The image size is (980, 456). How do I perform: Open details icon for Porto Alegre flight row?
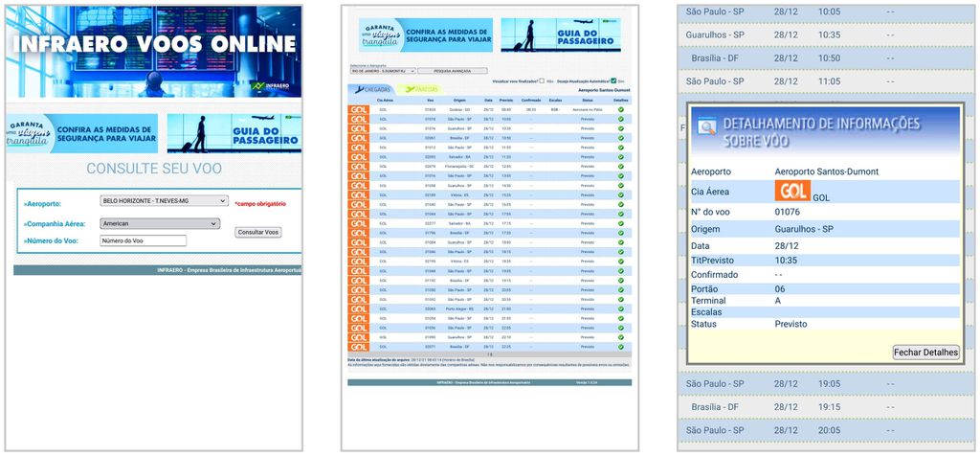click(x=620, y=309)
